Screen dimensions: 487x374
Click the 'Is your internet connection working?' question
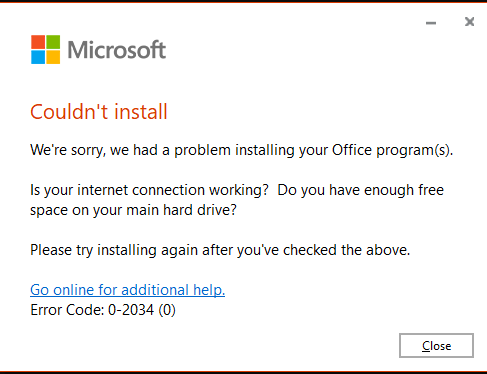click(x=149, y=190)
